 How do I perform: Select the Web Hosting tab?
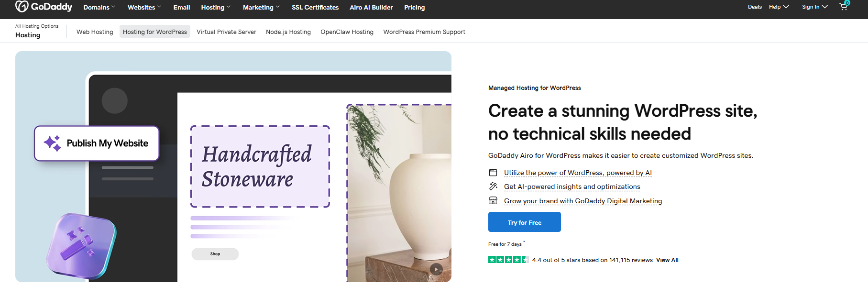coord(95,32)
